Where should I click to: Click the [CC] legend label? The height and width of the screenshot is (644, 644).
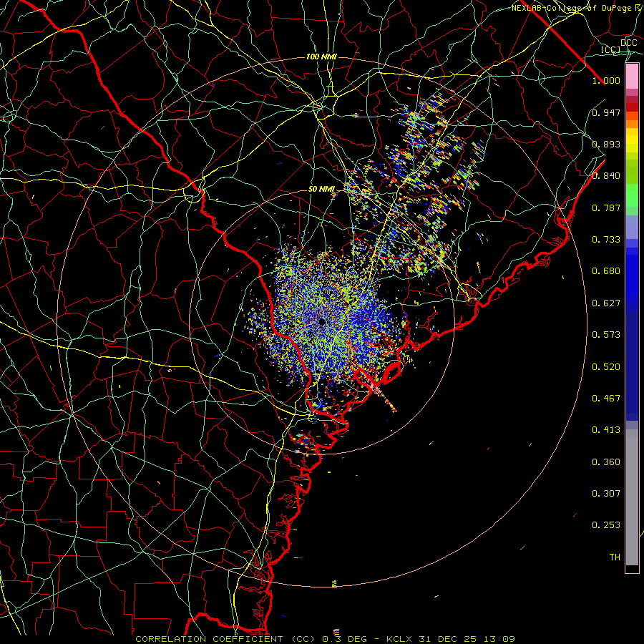tap(610, 49)
